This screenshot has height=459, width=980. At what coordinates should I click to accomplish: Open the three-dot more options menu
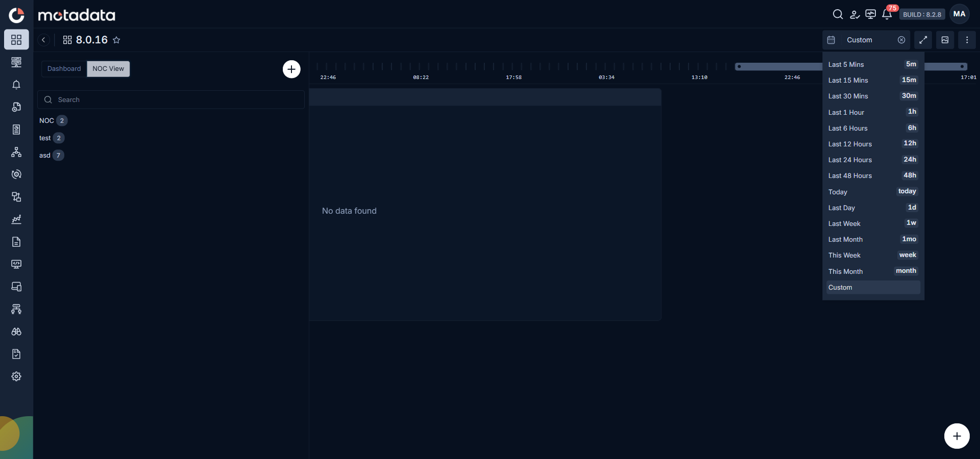click(967, 40)
